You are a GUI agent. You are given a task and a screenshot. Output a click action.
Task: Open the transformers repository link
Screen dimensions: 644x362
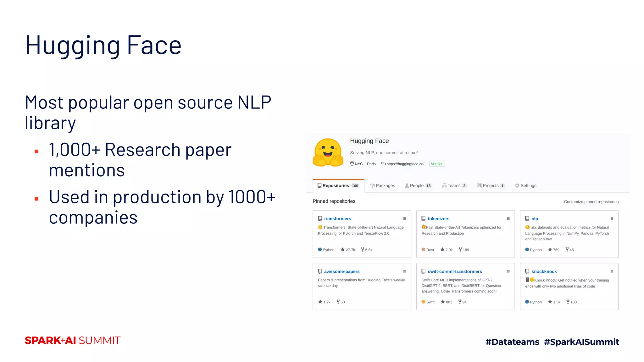337,219
